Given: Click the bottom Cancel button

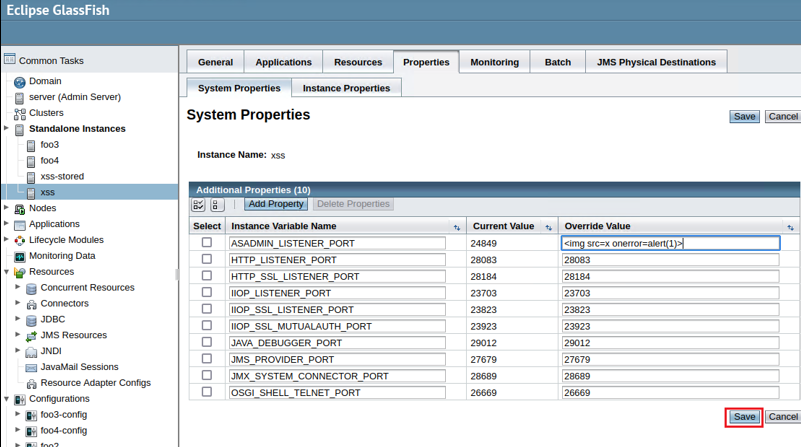Looking at the screenshot, I should (783, 417).
